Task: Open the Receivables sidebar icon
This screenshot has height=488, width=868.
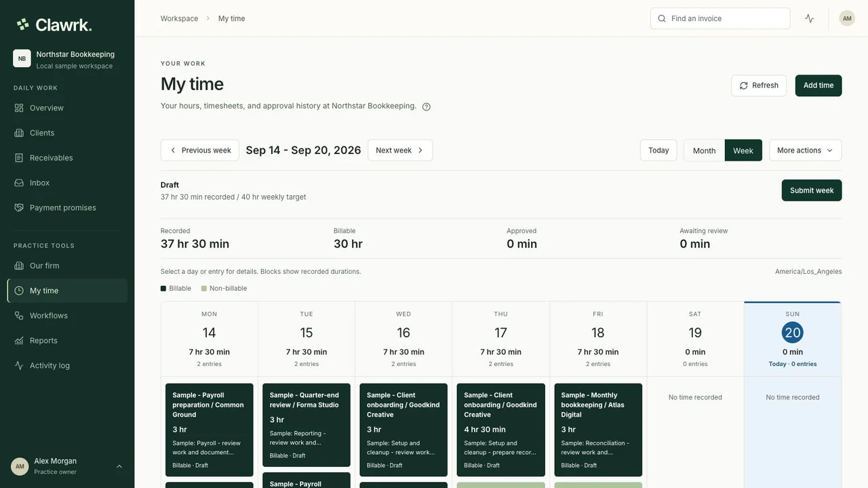Action: [x=19, y=158]
